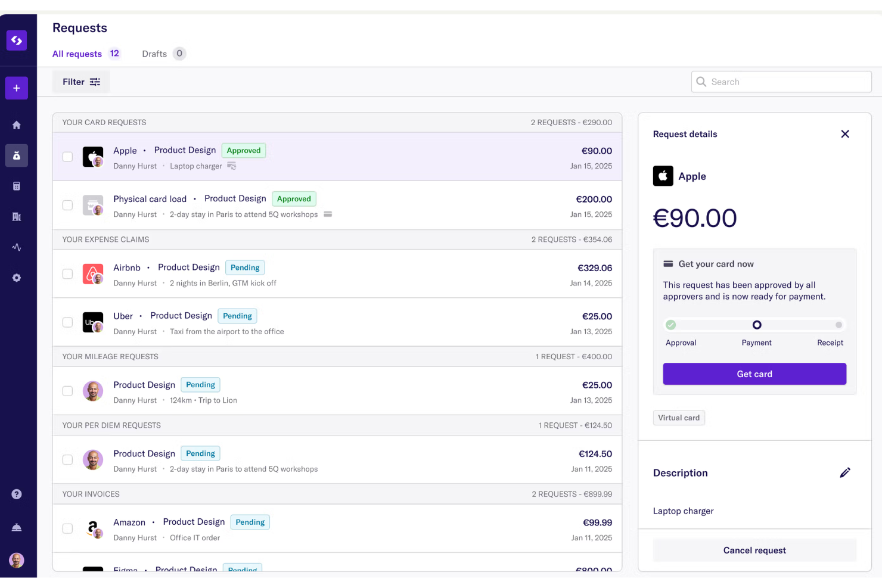Screen dimensions: 882x588
Task: Click '2 nights in Berlin, GTM kick off'
Action: pos(223,283)
